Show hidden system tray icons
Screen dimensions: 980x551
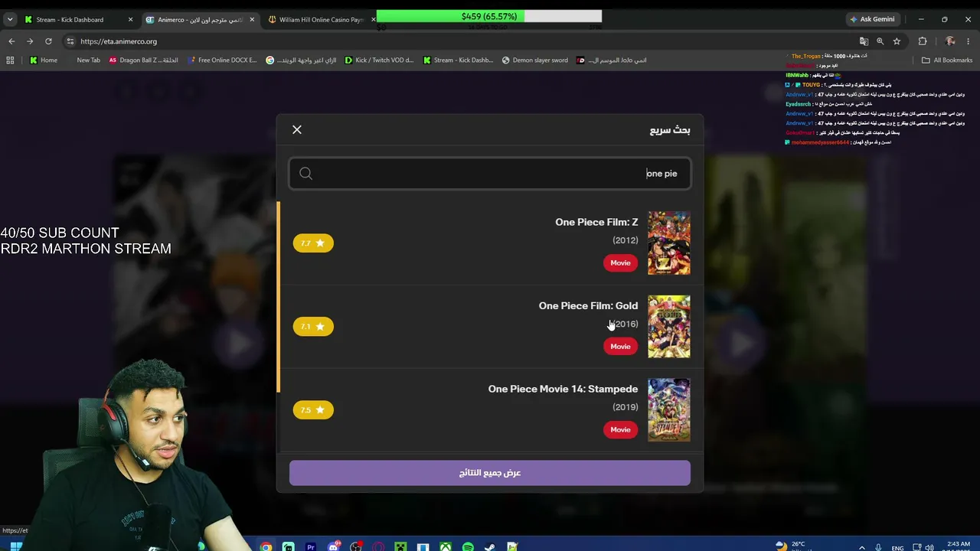click(862, 547)
